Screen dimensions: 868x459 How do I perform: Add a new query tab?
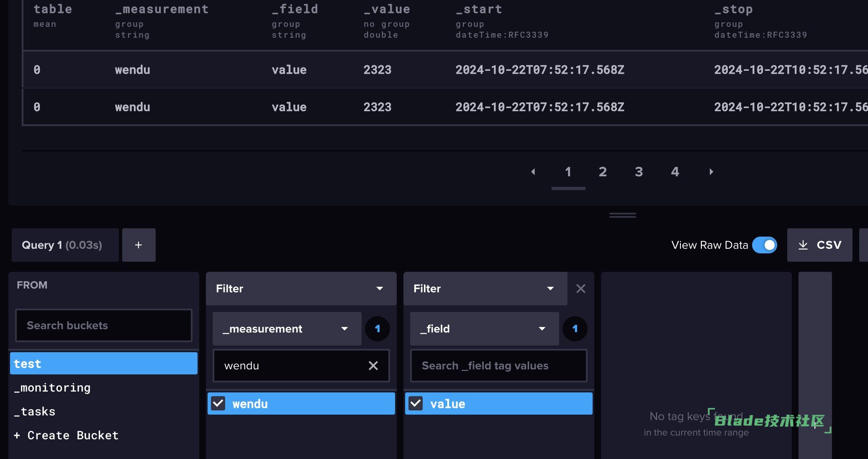click(x=139, y=245)
